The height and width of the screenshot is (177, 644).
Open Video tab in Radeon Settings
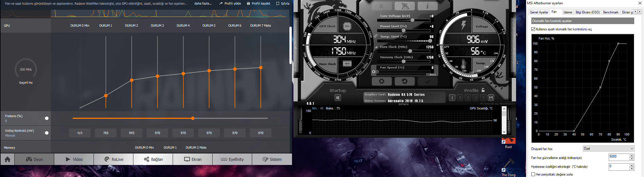point(74,159)
